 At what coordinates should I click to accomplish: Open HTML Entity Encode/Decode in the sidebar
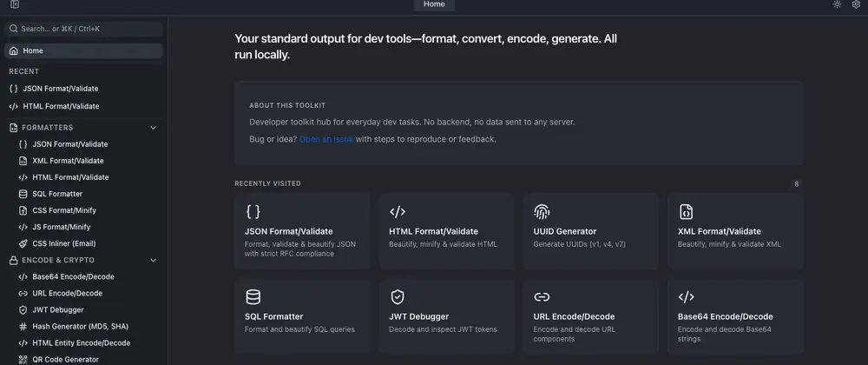coord(88,343)
